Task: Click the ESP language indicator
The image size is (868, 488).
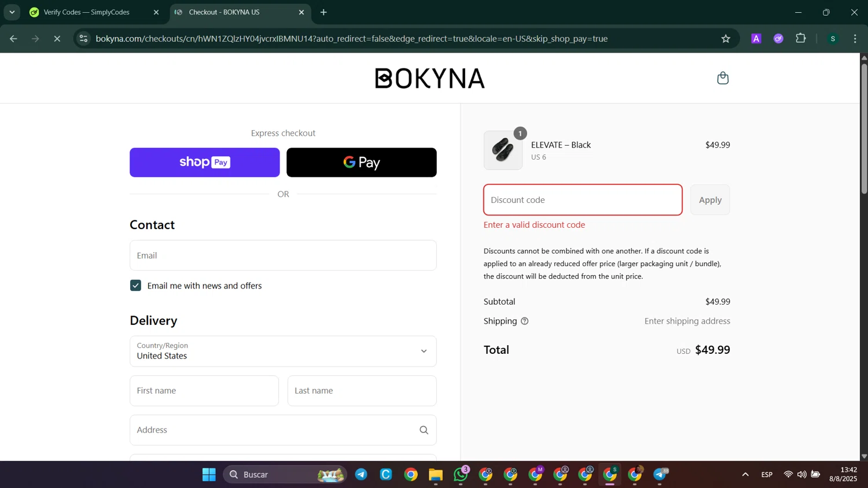Action: click(x=767, y=475)
